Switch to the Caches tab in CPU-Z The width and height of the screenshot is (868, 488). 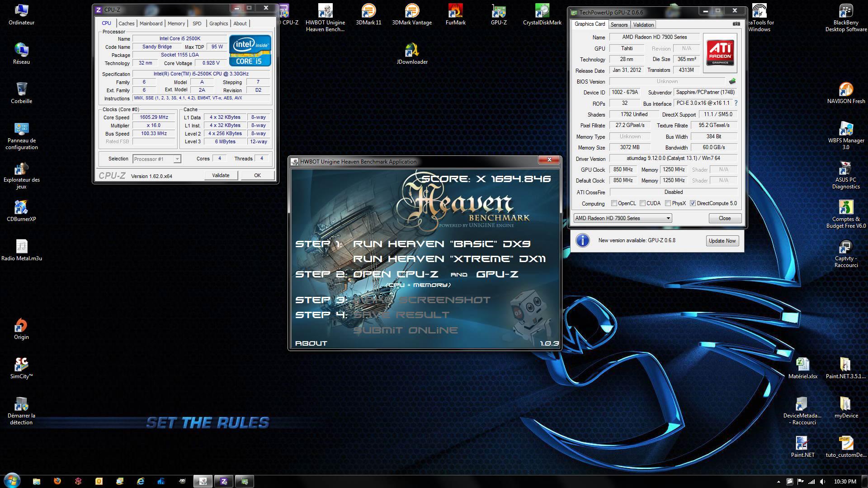[x=127, y=23]
